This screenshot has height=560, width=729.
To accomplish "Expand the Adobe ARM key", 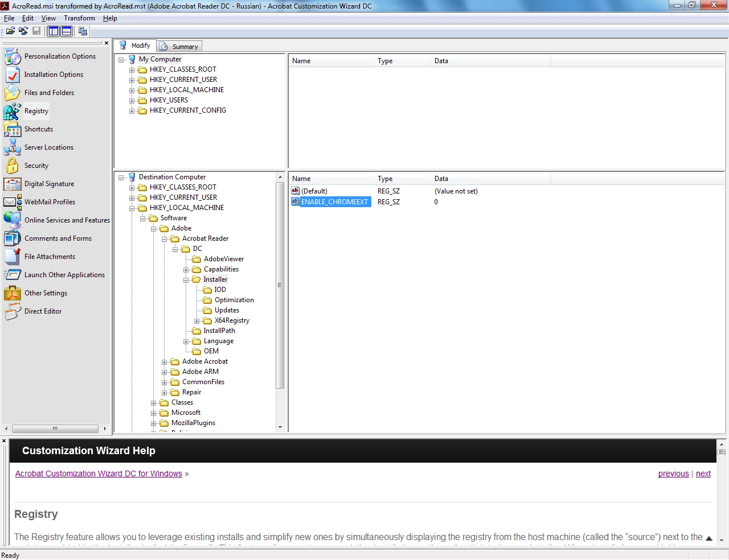I will [165, 372].
